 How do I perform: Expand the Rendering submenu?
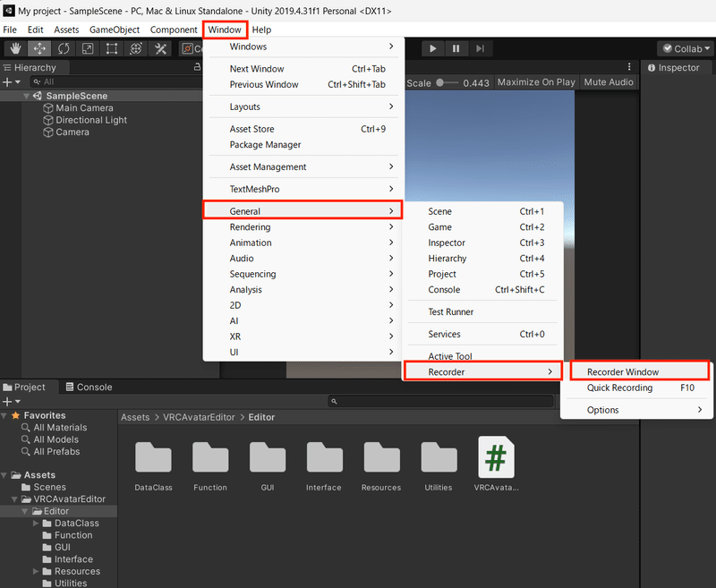click(x=303, y=227)
